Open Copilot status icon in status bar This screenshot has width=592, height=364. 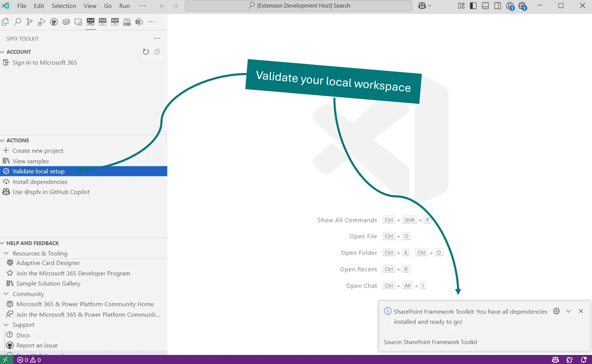[x=555, y=360]
